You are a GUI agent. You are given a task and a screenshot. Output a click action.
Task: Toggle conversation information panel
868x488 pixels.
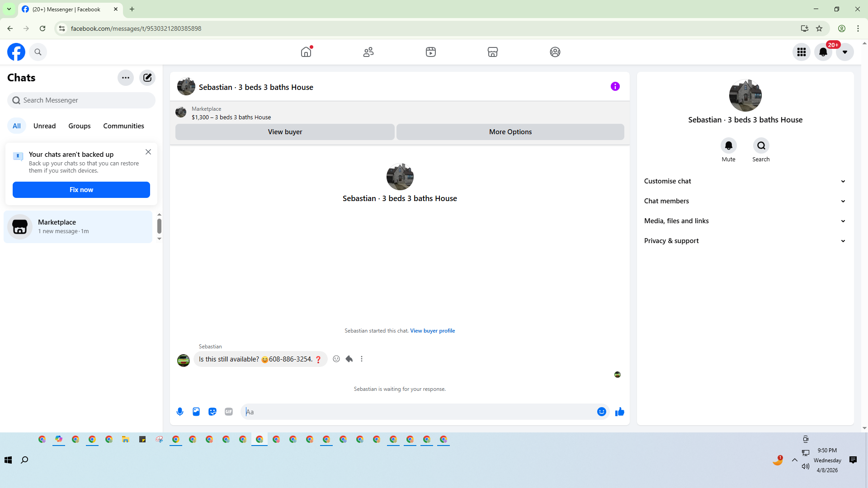tap(615, 86)
